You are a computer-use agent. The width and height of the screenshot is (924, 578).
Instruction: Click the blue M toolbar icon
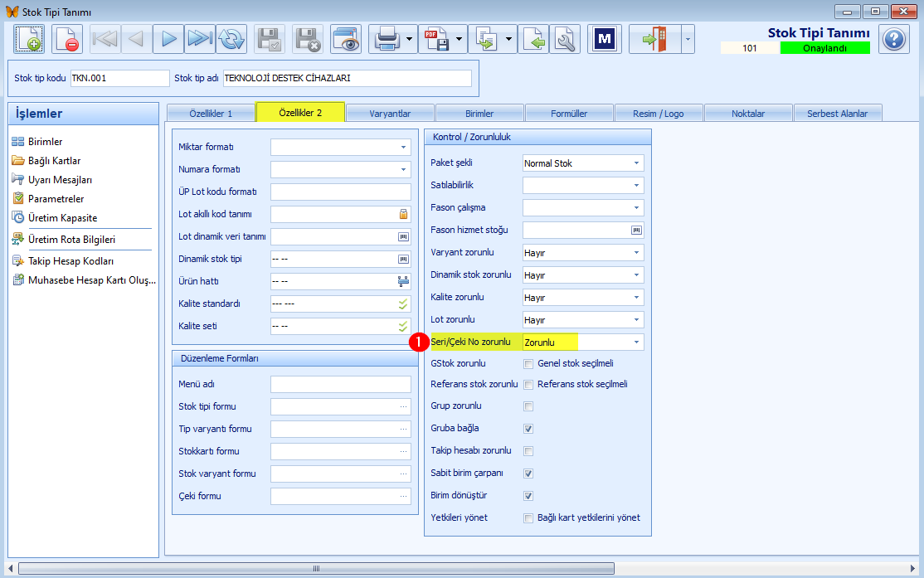pyautogui.click(x=604, y=40)
